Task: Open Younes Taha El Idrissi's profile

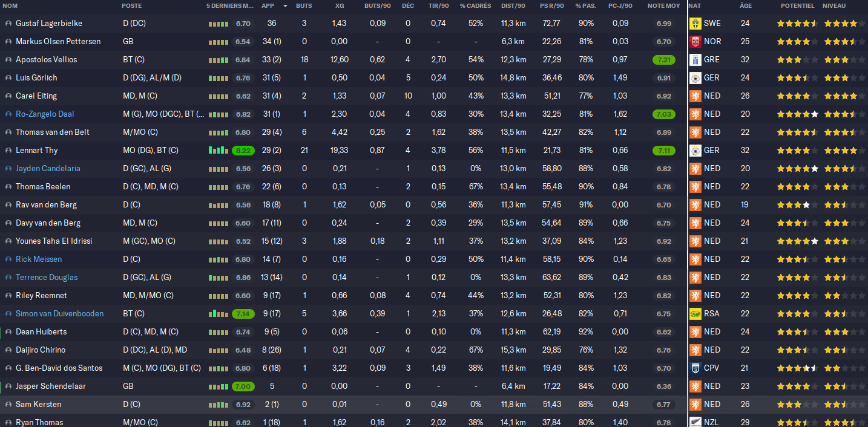Action: click(54, 241)
